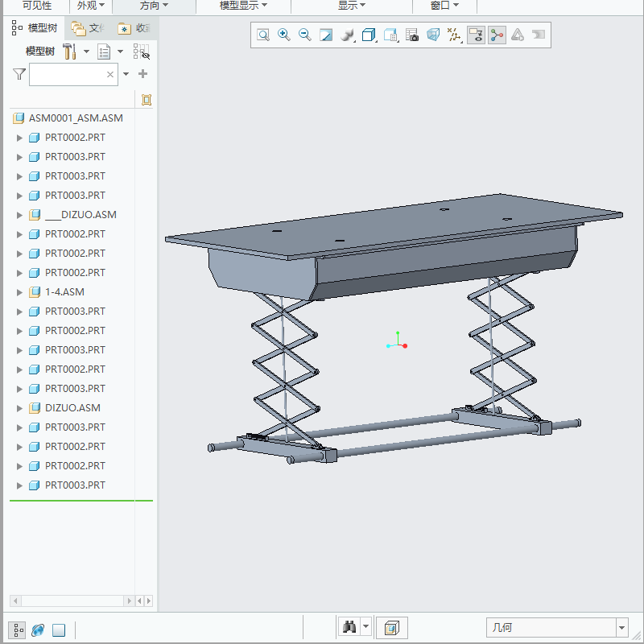This screenshot has width=644, height=644.
Task: Toggle full screen square icon in status bar
Action: point(59,630)
